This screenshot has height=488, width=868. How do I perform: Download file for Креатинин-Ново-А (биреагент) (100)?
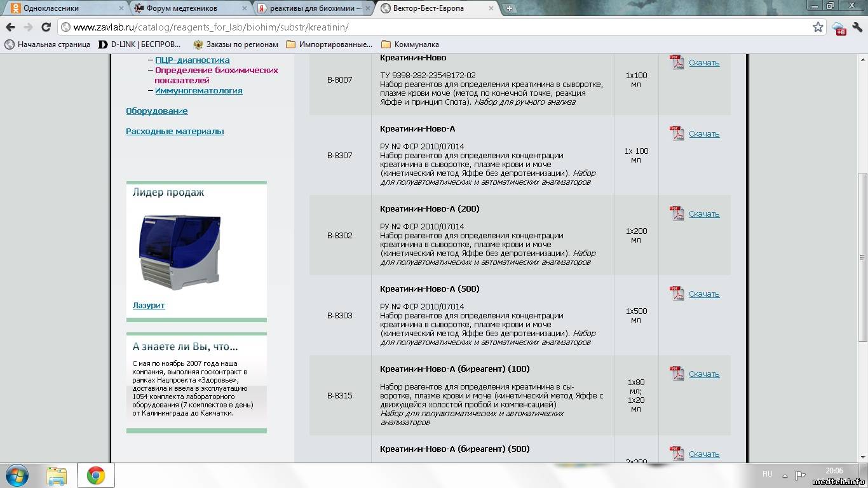pos(704,374)
